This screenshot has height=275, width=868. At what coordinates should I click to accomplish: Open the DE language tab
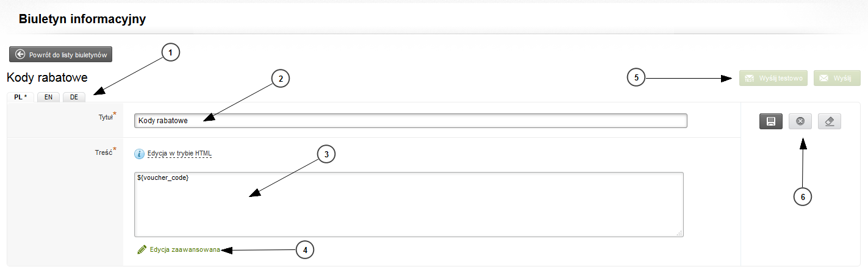tap(74, 97)
